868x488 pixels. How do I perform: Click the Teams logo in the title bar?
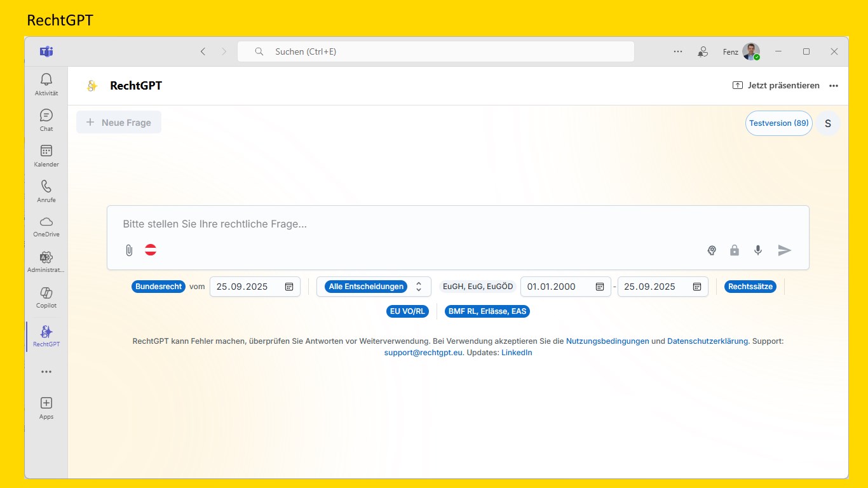tap(46, 51)
